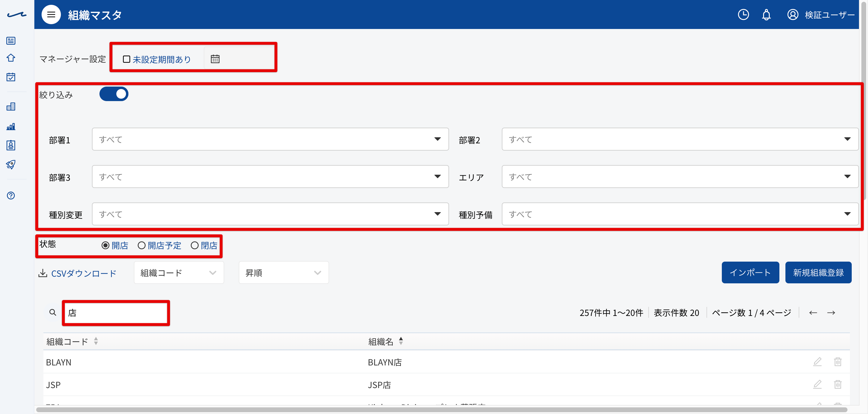Open calendar check sidebar icon

11,77
